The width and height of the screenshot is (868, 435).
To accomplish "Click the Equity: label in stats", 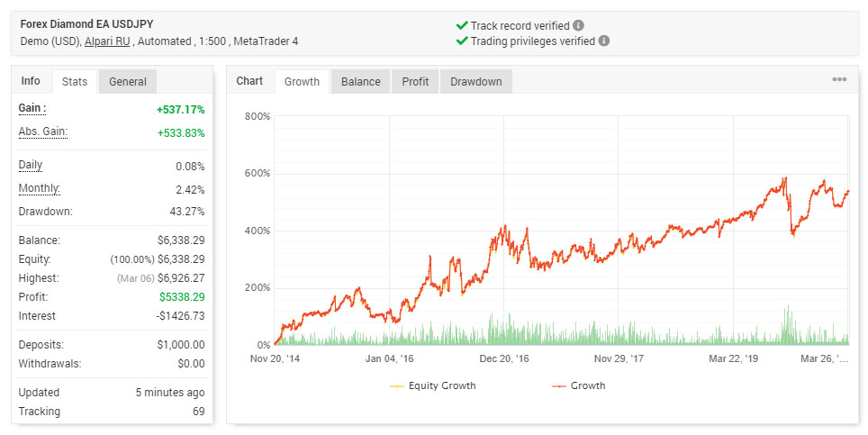I will click(x=34, y=259).
